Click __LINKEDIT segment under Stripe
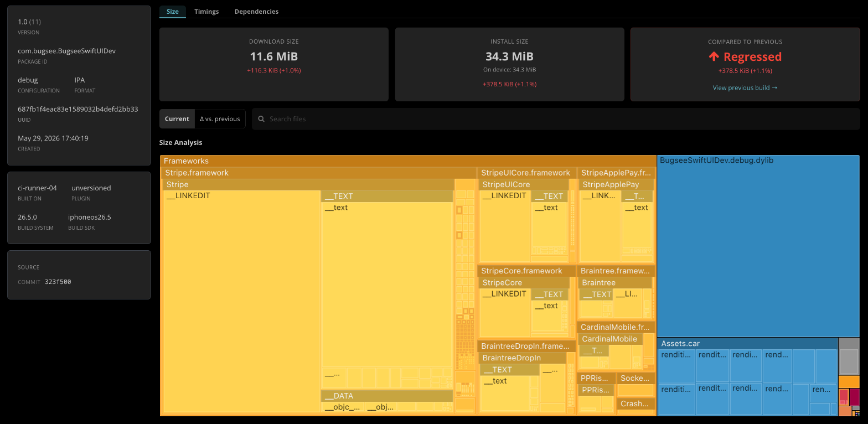The image size is (868, 424). click(x=242, y=303)
